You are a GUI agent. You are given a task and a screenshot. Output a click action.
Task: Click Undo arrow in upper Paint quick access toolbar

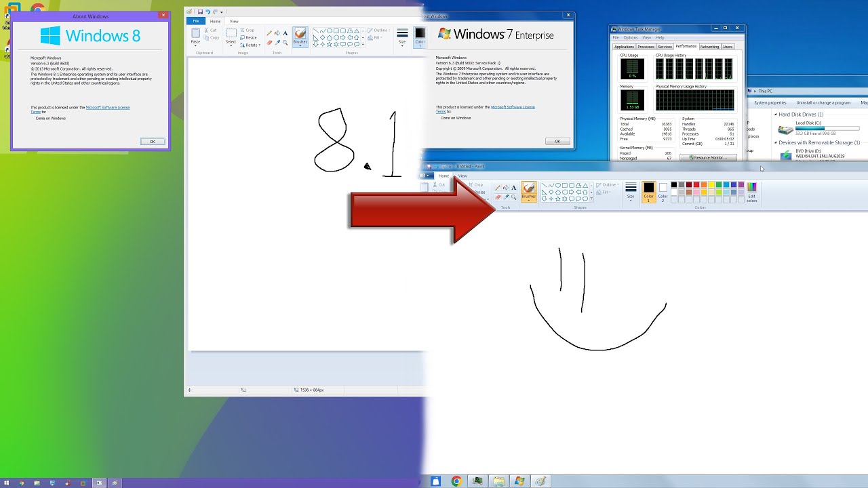208,12
